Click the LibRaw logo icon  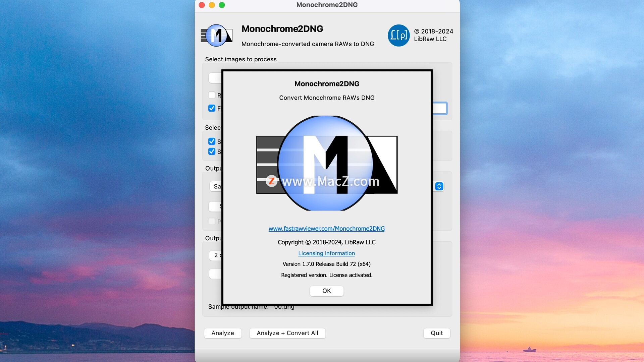pos(398,35)
